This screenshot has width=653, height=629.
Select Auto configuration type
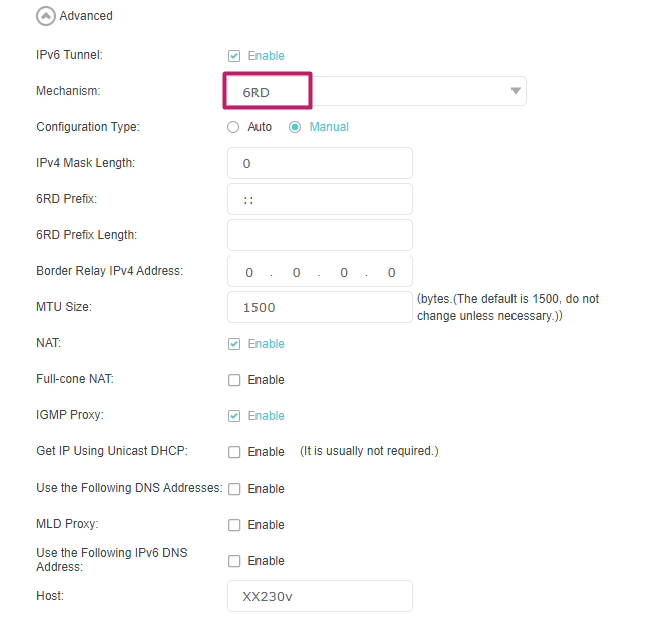point(234,127)
